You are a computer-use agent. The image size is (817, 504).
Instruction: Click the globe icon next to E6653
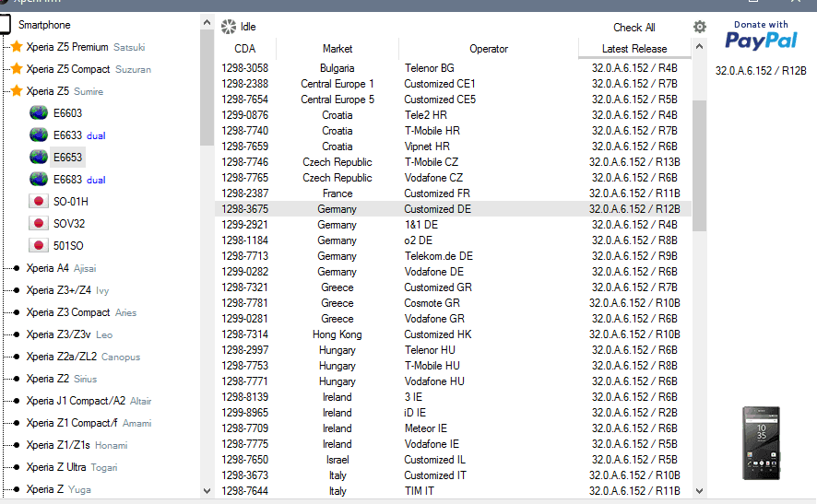click(x=39, y=158)
